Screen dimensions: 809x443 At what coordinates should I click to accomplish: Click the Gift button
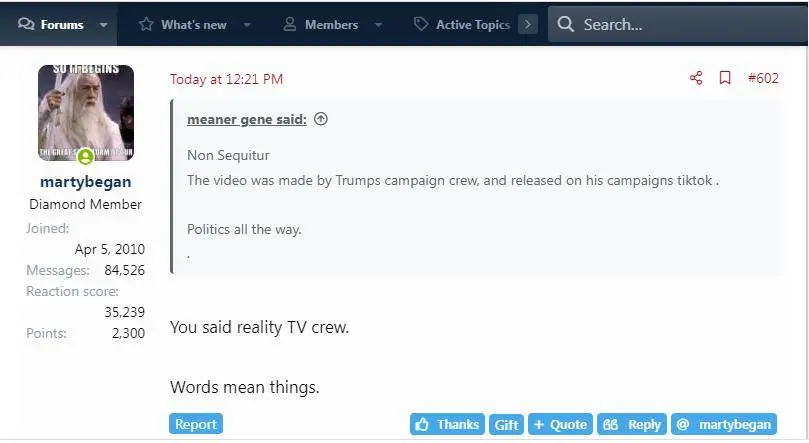point(507,424)
